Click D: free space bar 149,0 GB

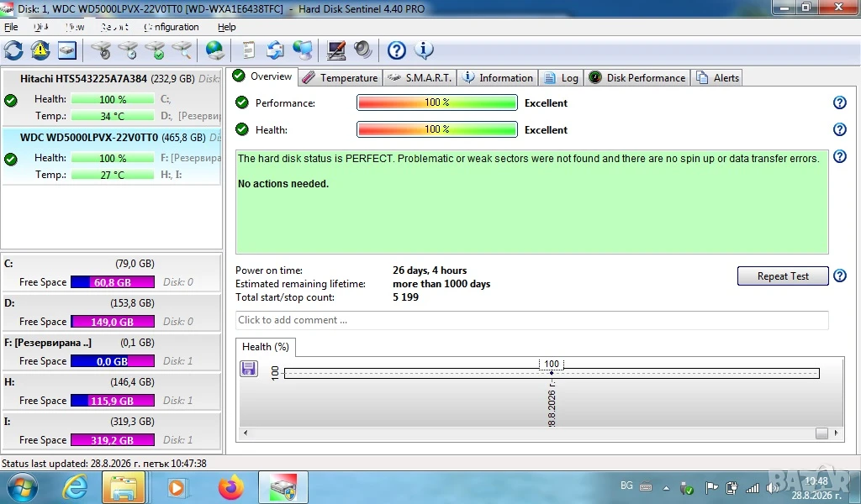point(113,322)
